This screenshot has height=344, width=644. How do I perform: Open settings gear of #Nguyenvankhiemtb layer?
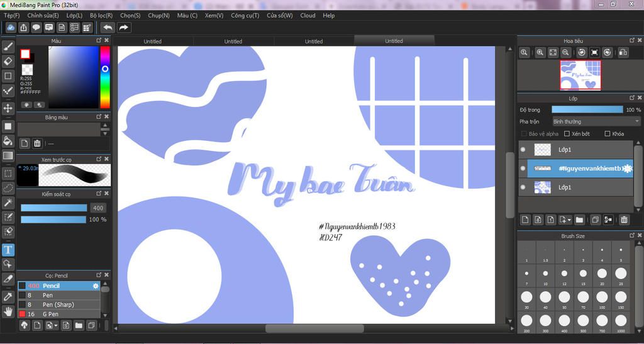(x=627, y=169)
